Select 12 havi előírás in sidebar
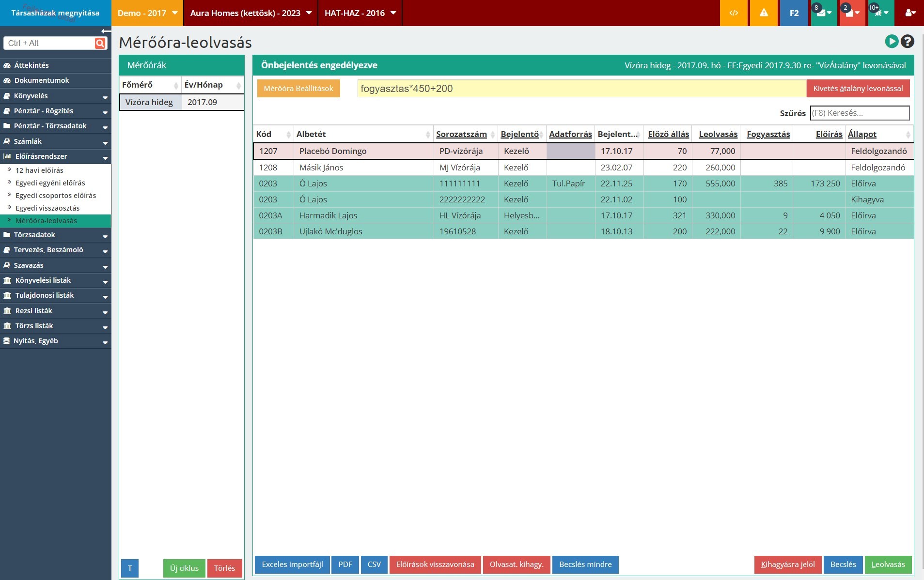 point(39,170)
